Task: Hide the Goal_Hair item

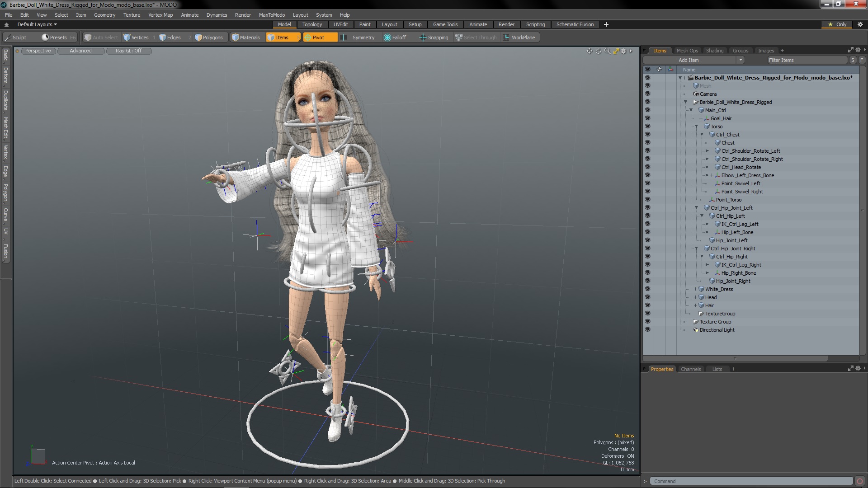Action: click(647, 118)
